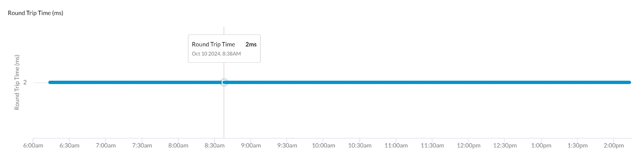Click the 9:30am time axis label
Screen dimensions: 644x160
pyautogui.click(x=287, y=146)
